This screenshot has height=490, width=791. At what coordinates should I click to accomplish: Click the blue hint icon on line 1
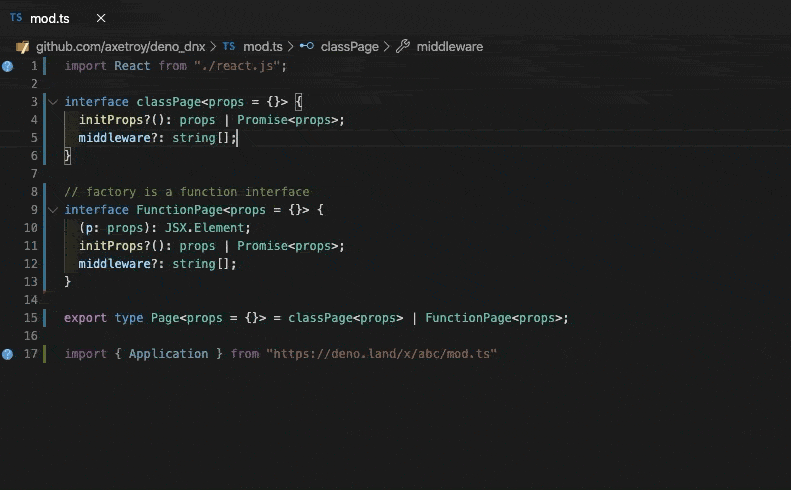(x=8, y=66)
